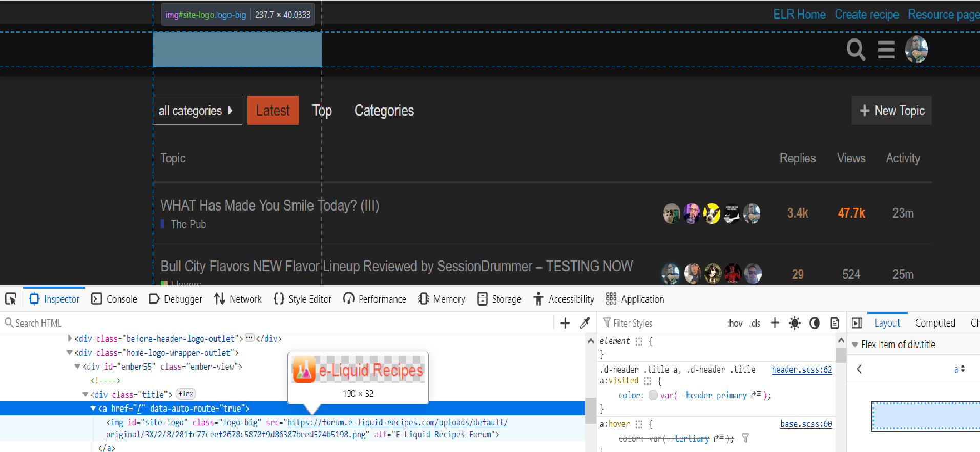Click the header_primary color swatch

(x=653, y=395)
